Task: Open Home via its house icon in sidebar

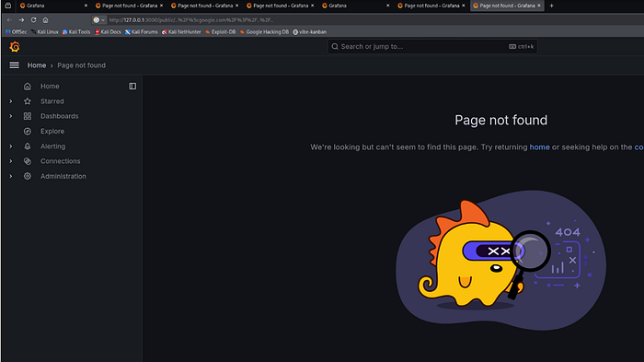Action: click(27, 86)
